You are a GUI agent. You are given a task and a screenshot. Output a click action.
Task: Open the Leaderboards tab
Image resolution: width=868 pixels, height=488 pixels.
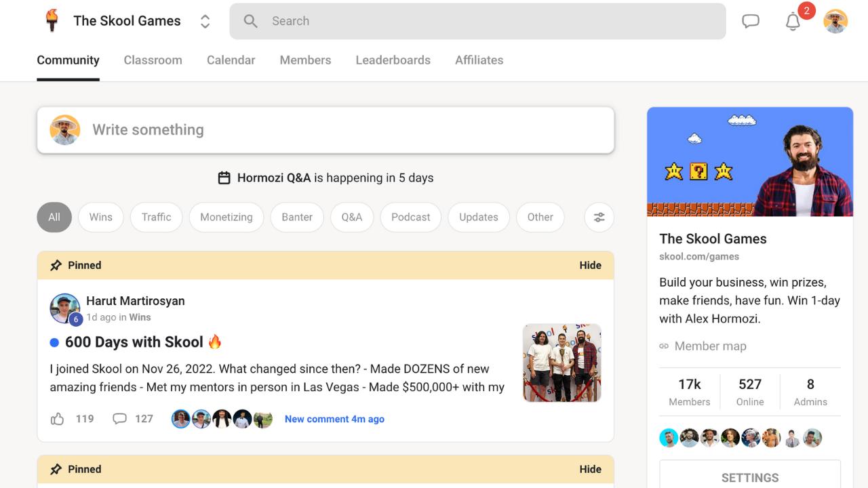tap(393, 60)
